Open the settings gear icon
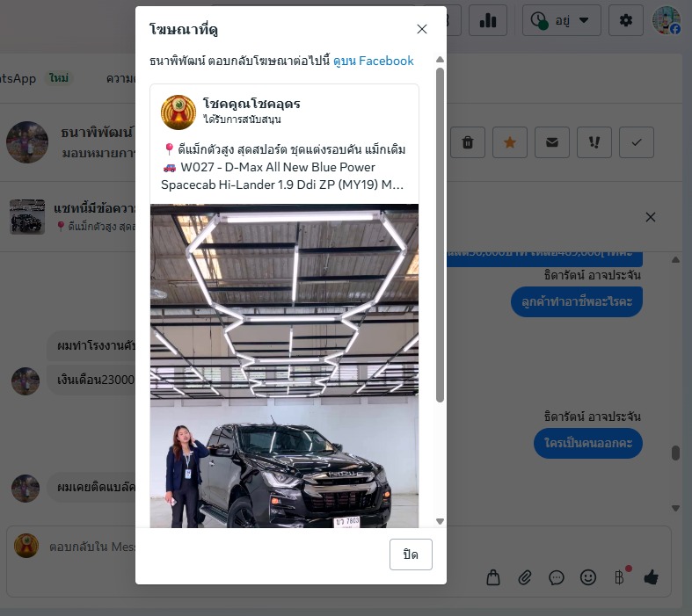The height and width of the screenshot is (616, 692). (x=625, y=20)
